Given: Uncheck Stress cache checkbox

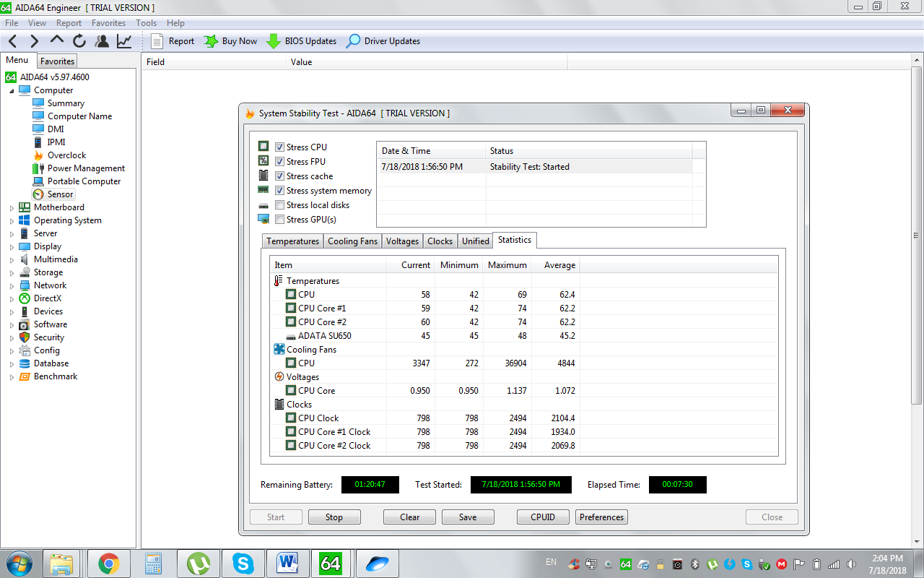Looking at the screenshot, I should (279, 176).
